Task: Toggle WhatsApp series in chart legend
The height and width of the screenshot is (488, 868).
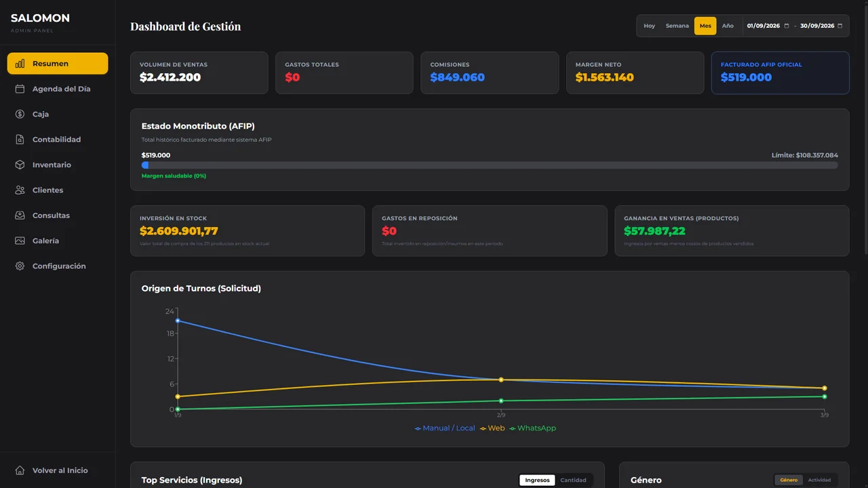Action: [x=532, y=428]
